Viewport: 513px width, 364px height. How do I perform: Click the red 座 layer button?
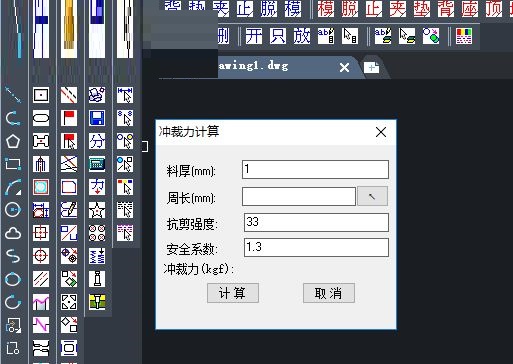470,9
